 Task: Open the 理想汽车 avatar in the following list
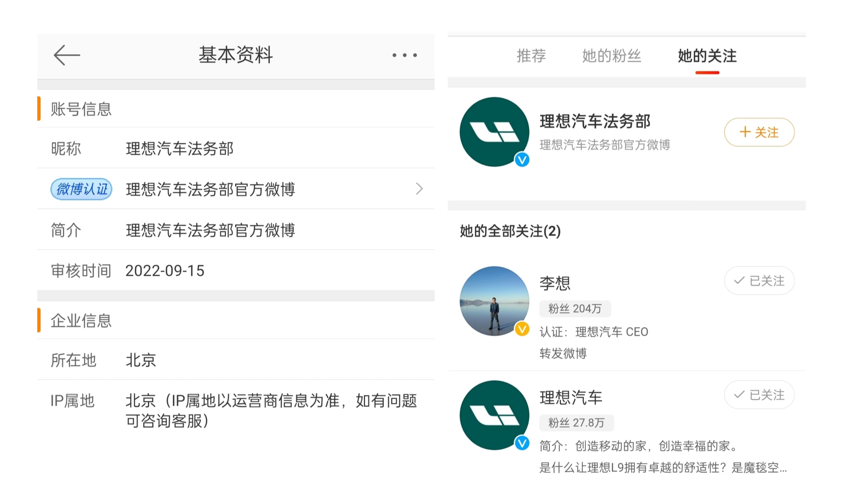point(494,415)
